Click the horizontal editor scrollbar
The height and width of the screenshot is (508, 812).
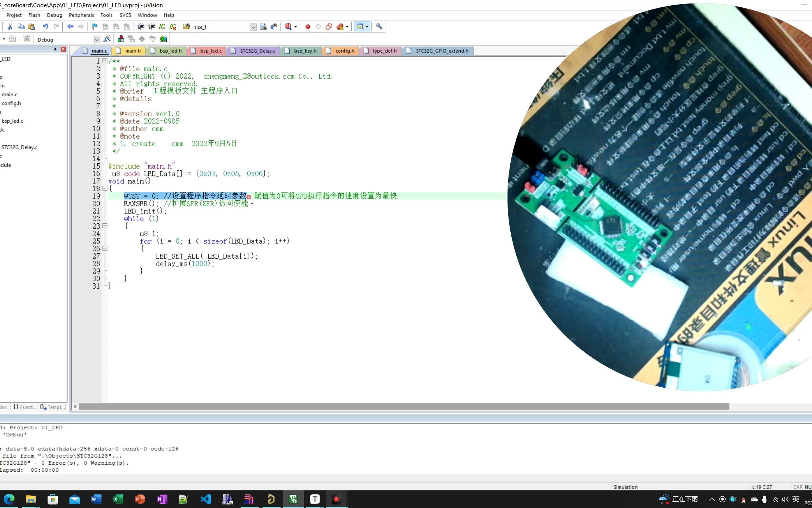click(404, 407)
